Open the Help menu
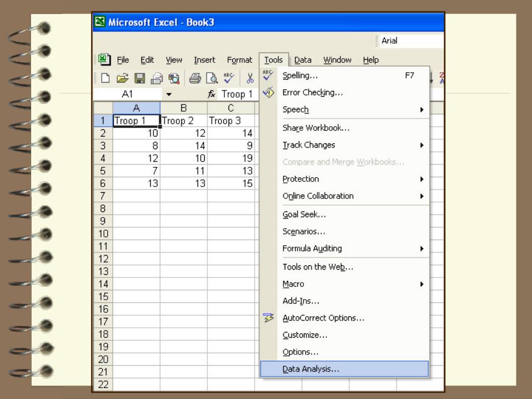 click(371, 60)
